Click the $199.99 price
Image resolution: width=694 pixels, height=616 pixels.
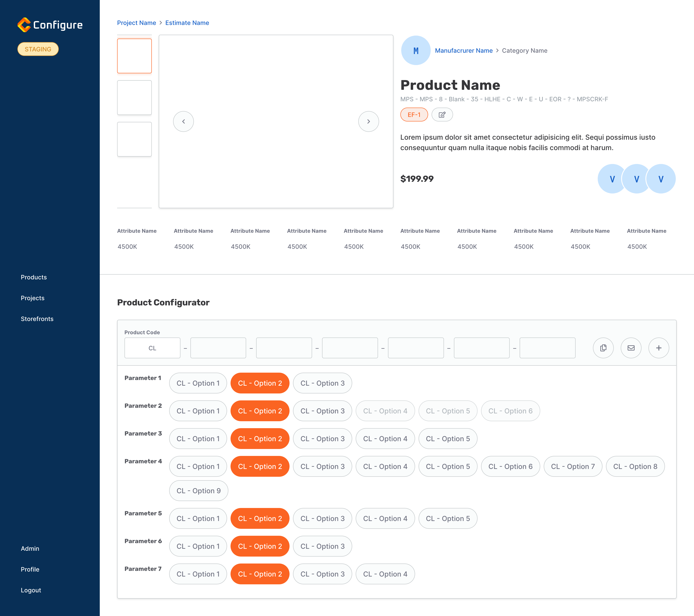point(417,179)
